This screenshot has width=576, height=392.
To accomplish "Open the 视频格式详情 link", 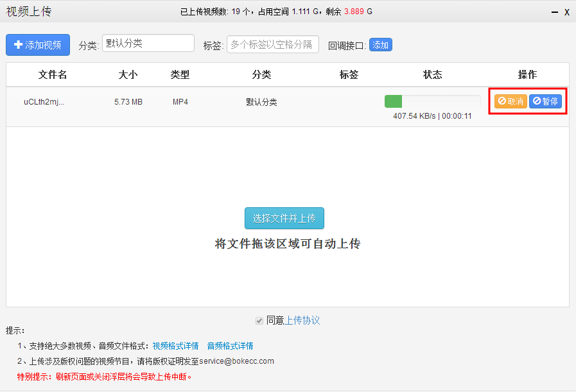I will pos(175,346).
